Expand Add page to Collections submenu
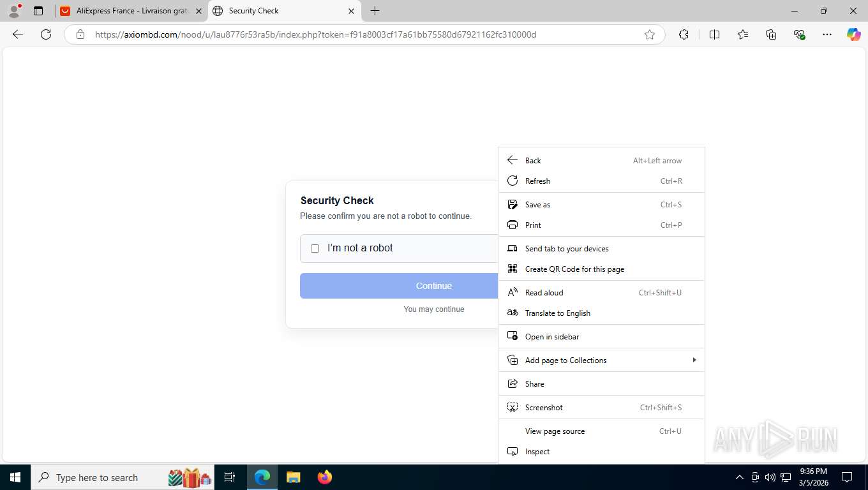This screenshot has height=490, width=868. click(x=601, y=360)
